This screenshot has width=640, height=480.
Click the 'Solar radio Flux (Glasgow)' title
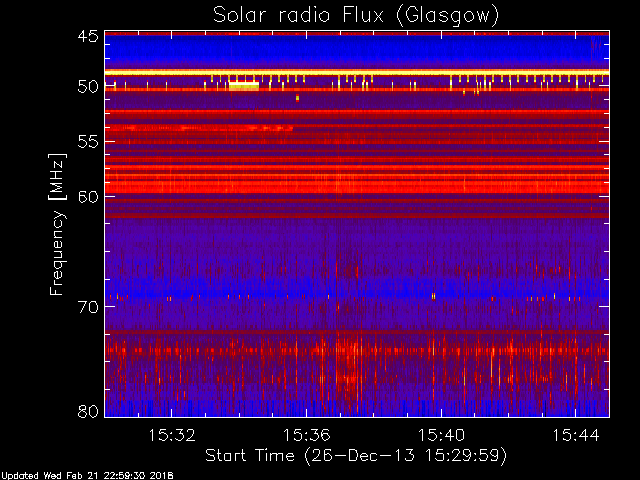coord(356,16)
